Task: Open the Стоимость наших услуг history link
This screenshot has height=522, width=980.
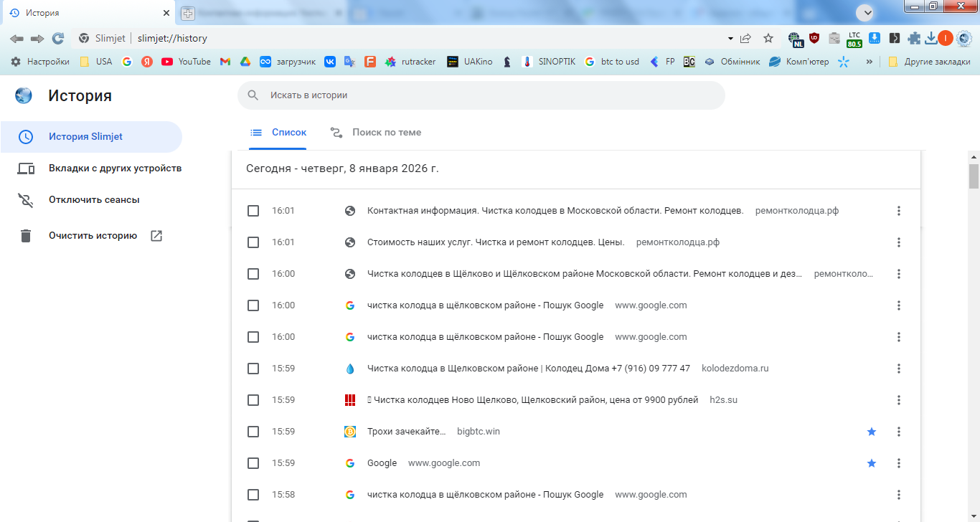Action: 496,242
